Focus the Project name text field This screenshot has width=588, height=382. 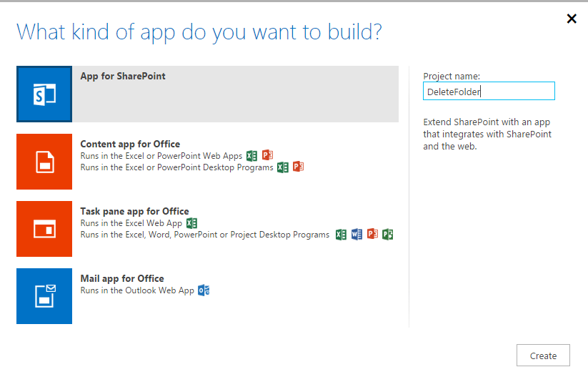click(x=489, y=92)
